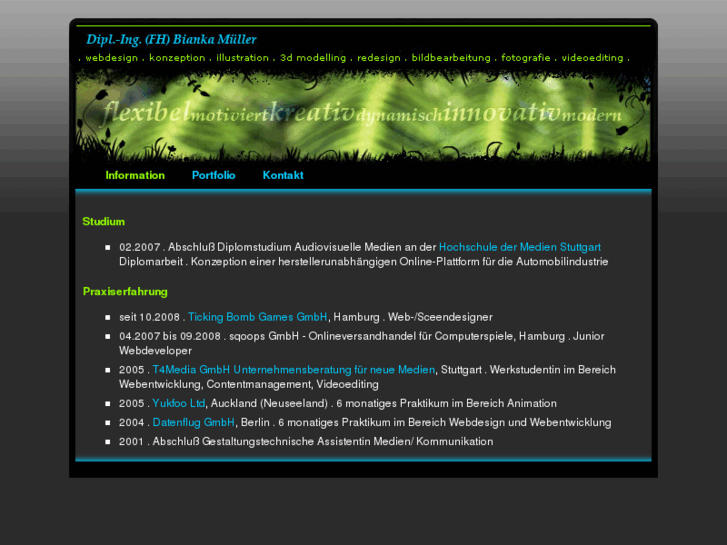The image size is (727, 545).
Task: Open the Information menu item
Action: point(135,175)
